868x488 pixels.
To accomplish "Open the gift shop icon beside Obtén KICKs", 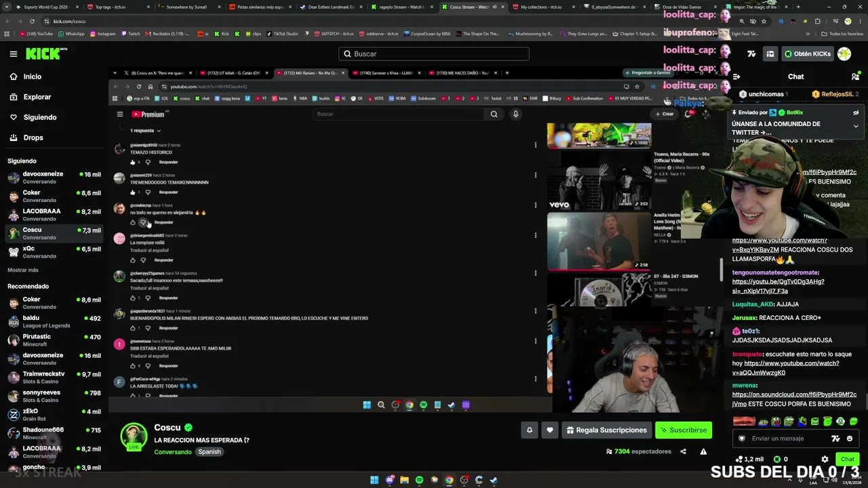I will point(770,54).
